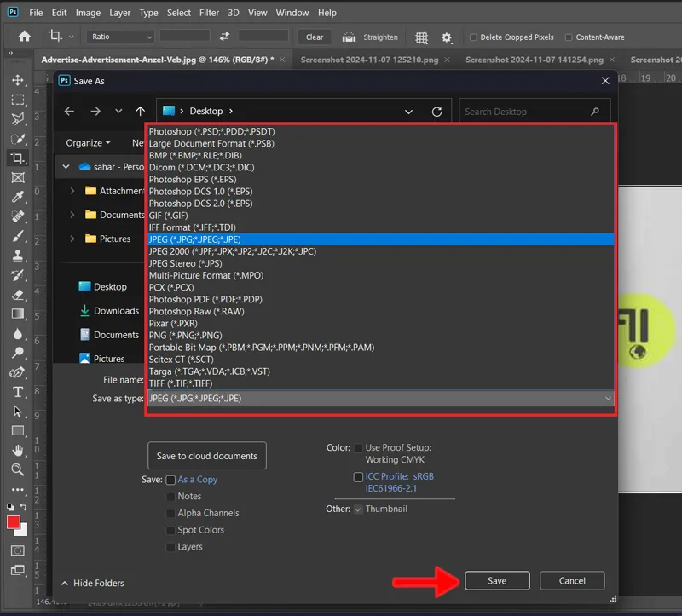This screenshot has width=682, height=616.
Task: Choose PNG (*.PNG;*.PNG) from format list
Action: coord(185,335)
